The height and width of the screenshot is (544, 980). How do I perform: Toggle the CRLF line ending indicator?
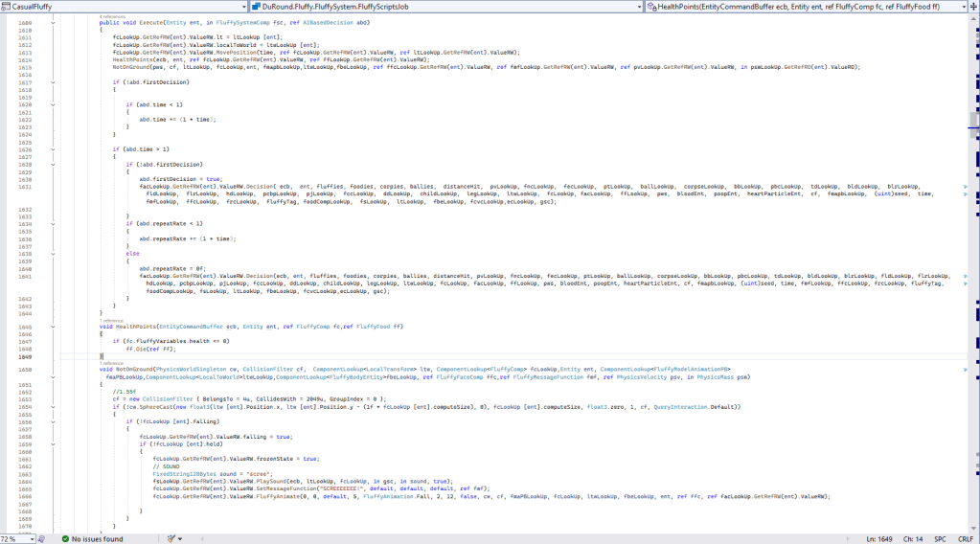[x=965, y=538]
